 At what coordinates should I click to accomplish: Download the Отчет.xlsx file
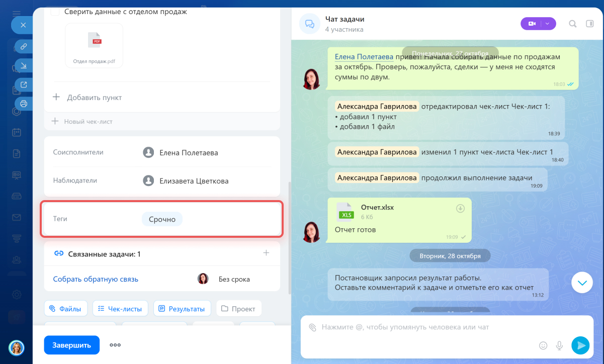(460, 209)
